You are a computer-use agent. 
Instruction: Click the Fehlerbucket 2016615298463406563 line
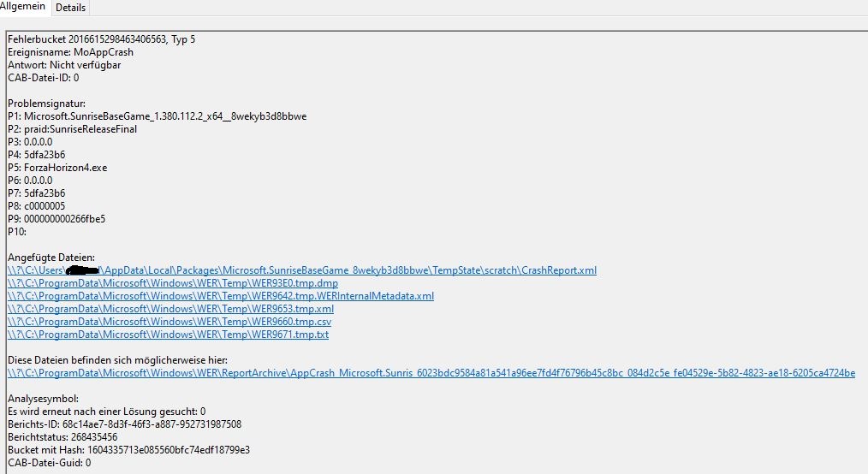pos(101,39)
